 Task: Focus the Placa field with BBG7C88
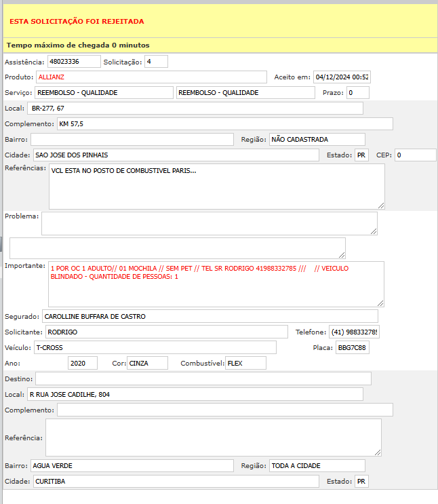pos(352,348)
